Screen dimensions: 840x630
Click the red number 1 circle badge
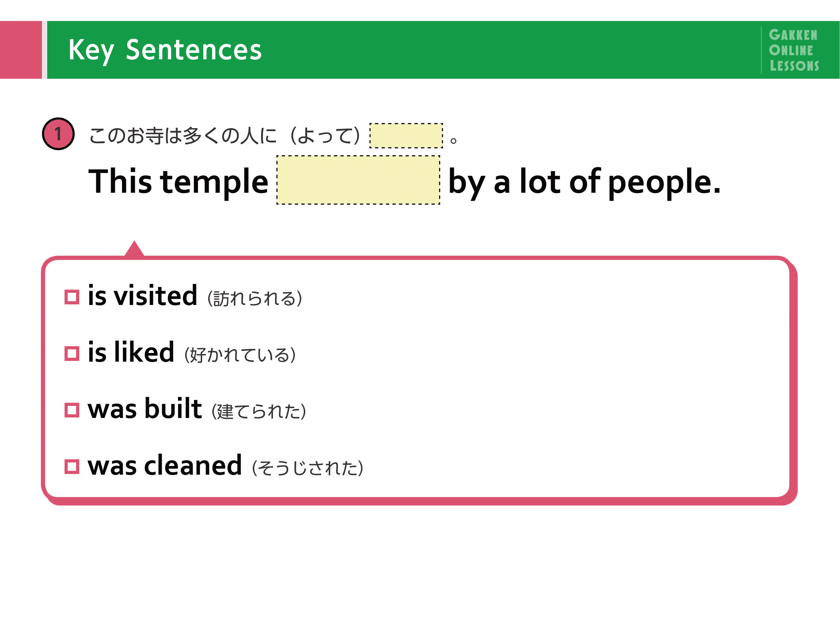pos(58,134)
